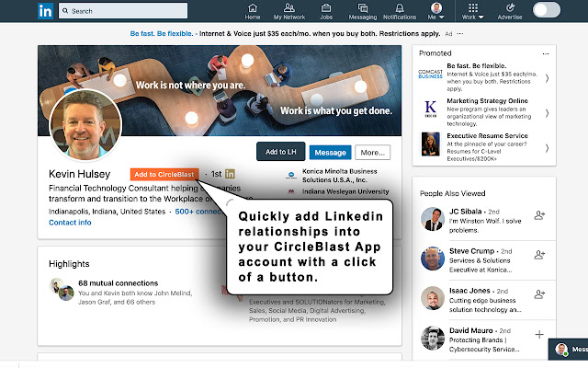Connect with Isaac Jones icon
Image resolution: width=588 pixels, height=368 pixels.
point(539,294)
